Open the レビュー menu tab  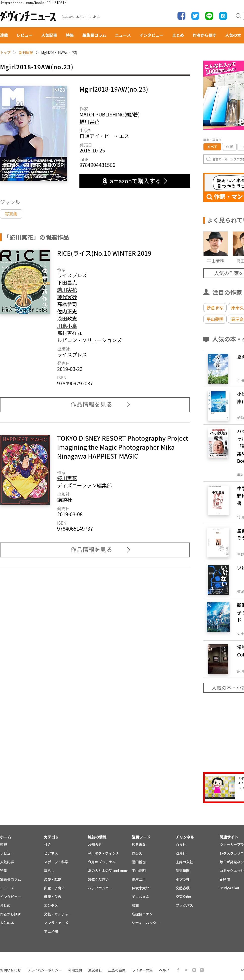click(x=24, y=35)
